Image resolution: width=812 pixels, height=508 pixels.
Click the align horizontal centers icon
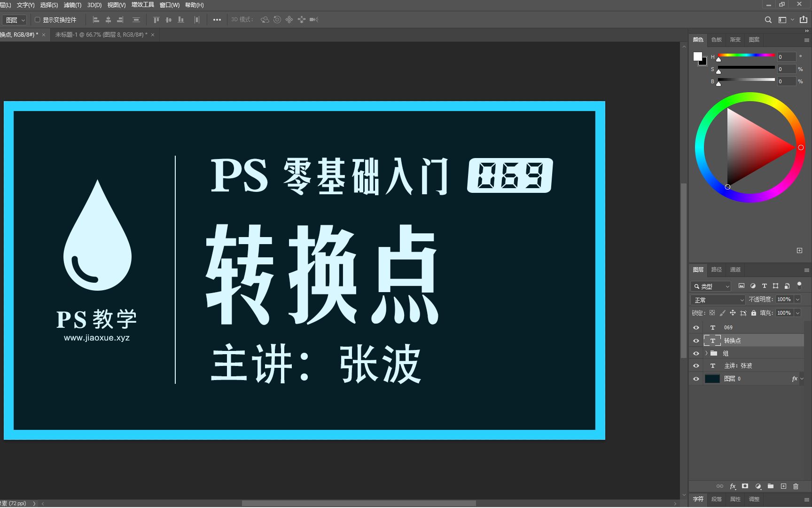[108, 20]
